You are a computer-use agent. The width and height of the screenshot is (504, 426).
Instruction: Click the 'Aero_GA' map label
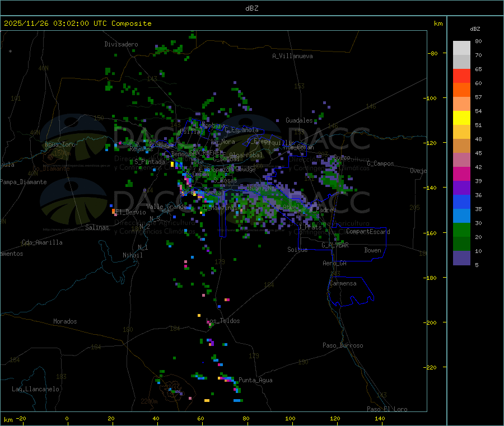(335, 263)
